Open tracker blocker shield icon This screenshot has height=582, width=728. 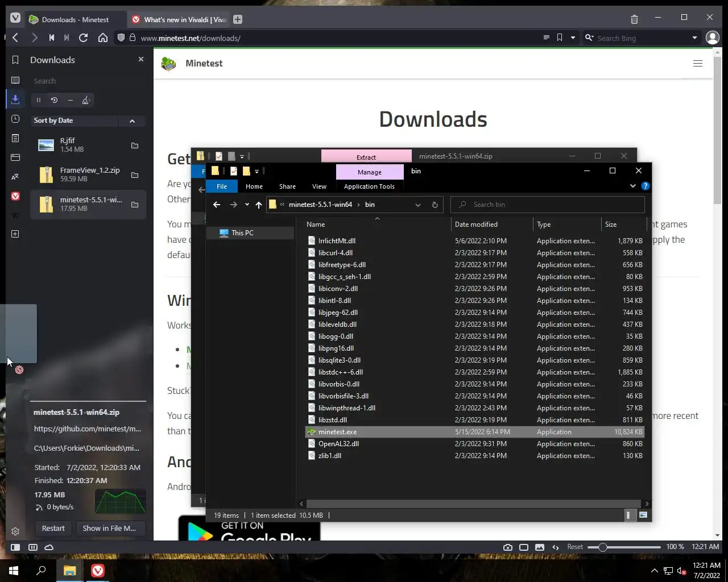(x=121, y=38)
